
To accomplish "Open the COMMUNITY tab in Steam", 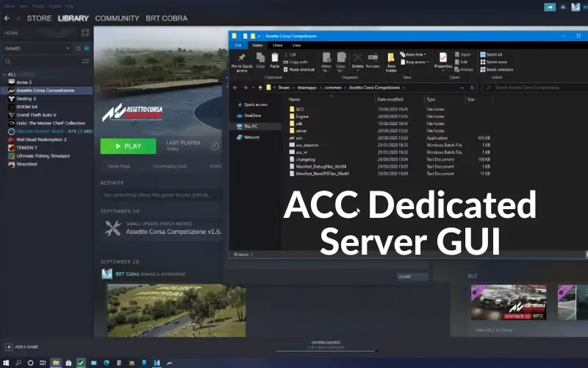I will (117, 18).
